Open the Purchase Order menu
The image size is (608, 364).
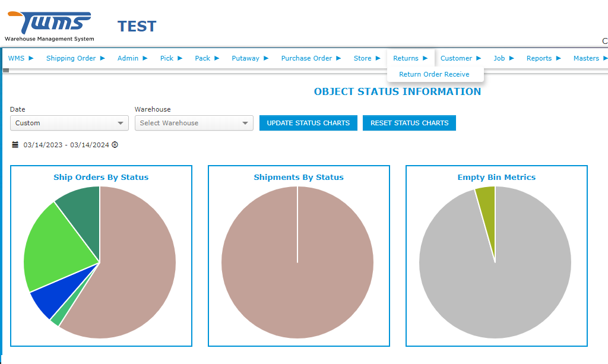[x=306, y=58]
